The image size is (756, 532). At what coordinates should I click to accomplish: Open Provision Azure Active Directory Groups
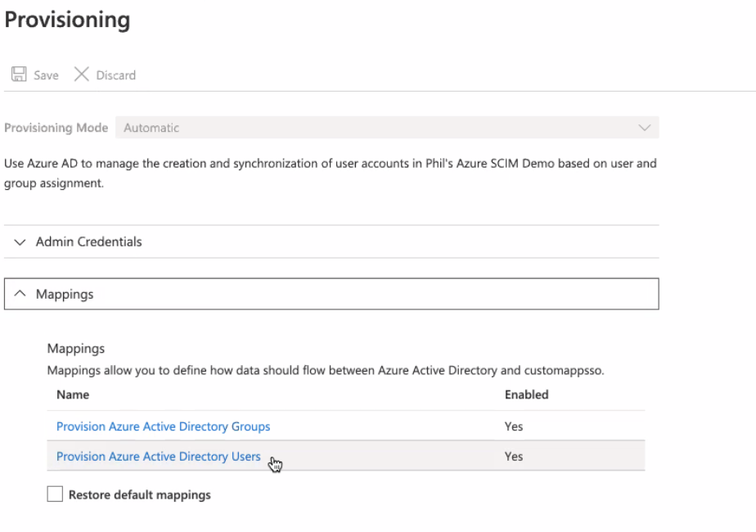163,426
